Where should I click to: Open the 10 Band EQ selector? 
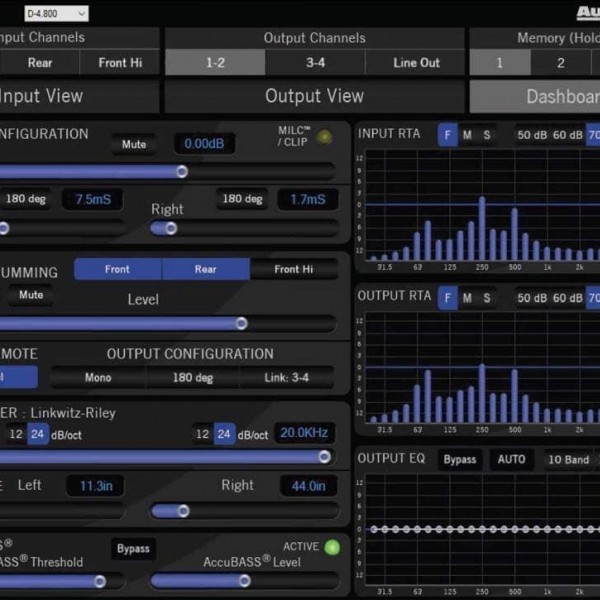click(x=568, y=459)
